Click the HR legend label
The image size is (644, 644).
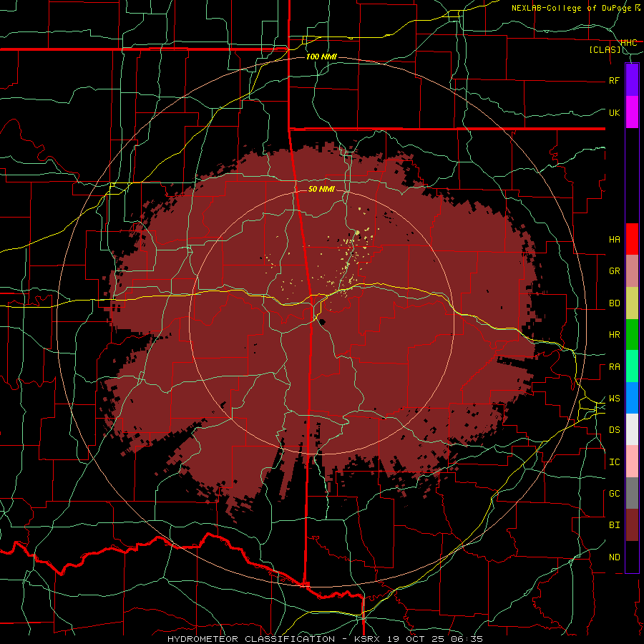coord(614,335)
